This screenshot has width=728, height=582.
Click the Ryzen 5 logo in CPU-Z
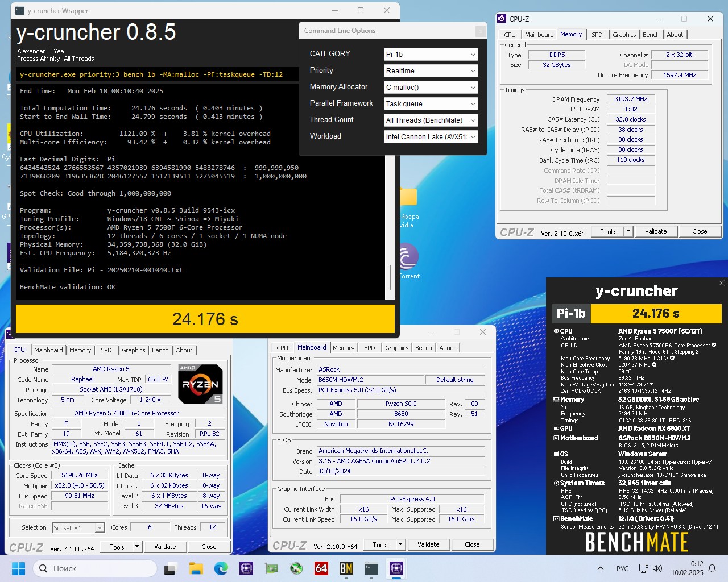tap(200, 384)
